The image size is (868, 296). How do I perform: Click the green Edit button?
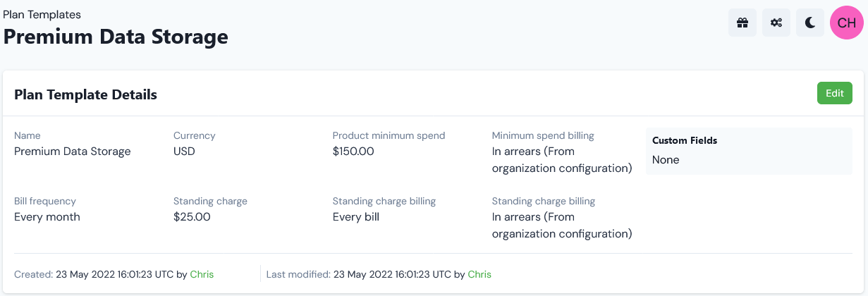point(835,93)
